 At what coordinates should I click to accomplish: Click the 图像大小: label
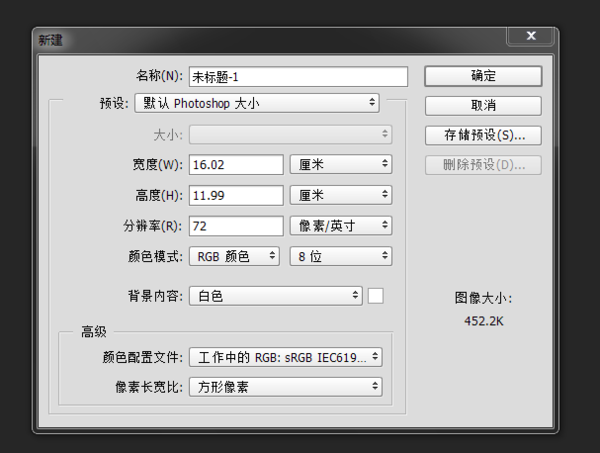pyautogui.click(x=483, y=298)
